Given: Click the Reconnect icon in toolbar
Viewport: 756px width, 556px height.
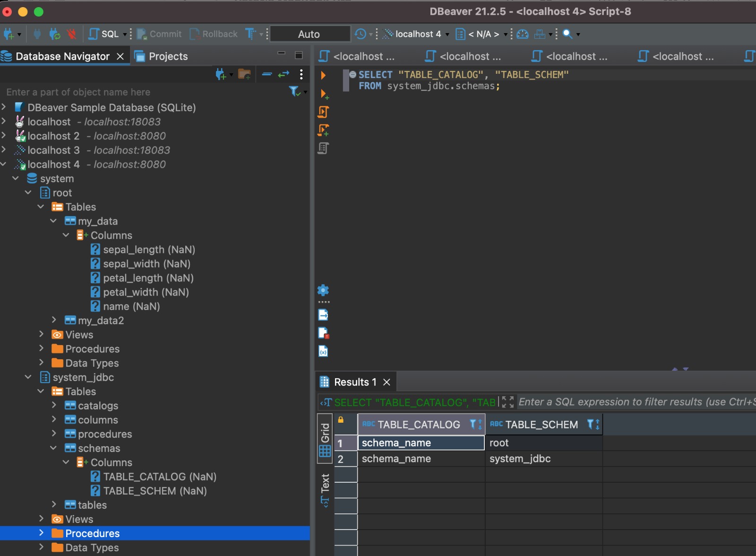Looking at the screenshot, I should [x=55, y=34].
